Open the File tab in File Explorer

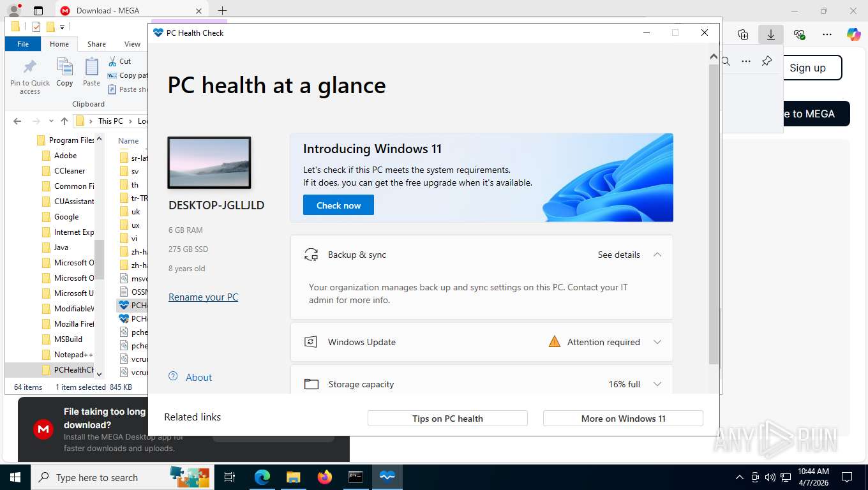point(23,44)
